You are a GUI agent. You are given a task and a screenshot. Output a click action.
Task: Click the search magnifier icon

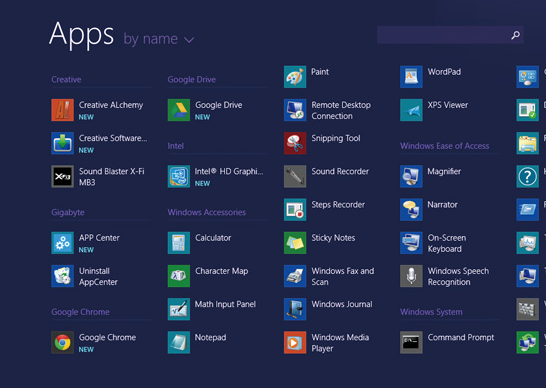click(515, 35)
